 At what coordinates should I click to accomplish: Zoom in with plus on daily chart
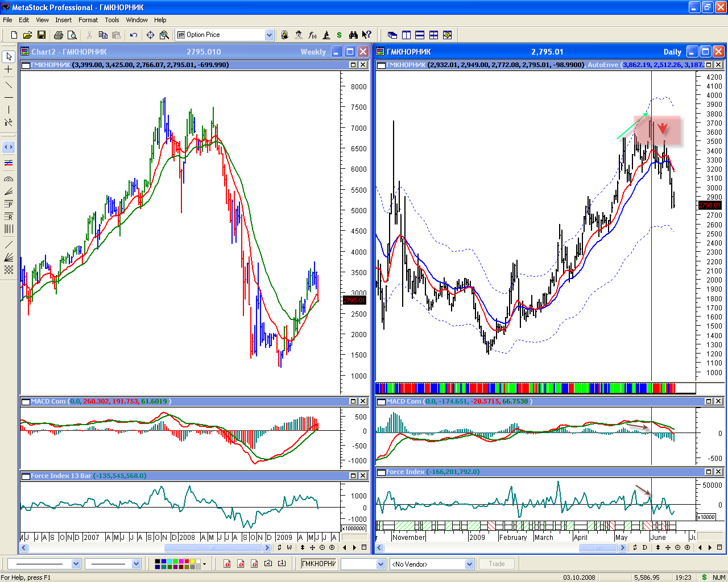pyautogui.click(x=687, y=548)
